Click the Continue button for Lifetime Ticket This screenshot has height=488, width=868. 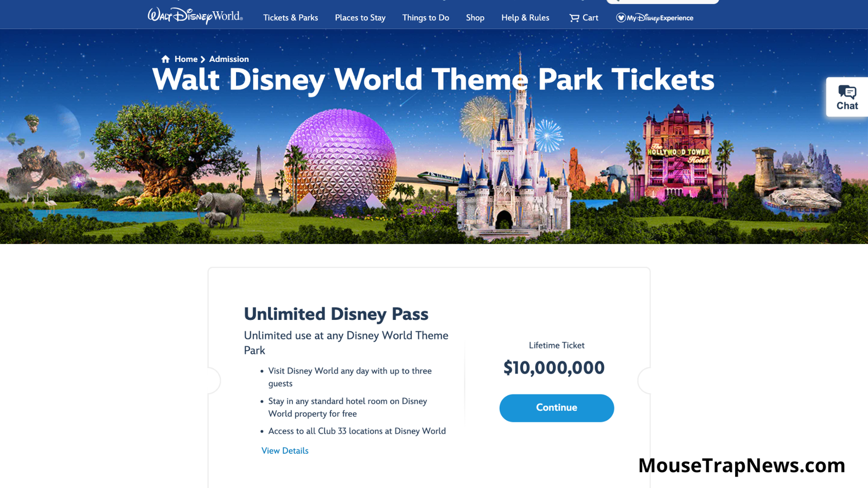point(557,408)
